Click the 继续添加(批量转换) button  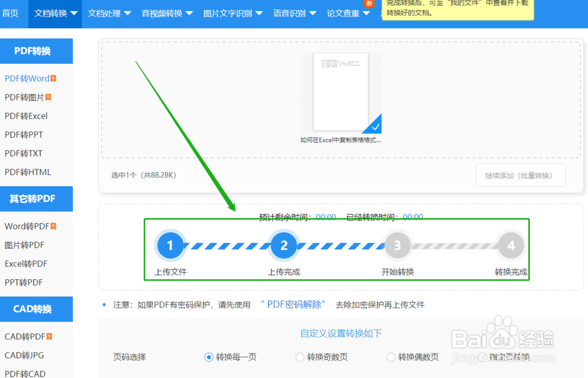click(520, 175)
